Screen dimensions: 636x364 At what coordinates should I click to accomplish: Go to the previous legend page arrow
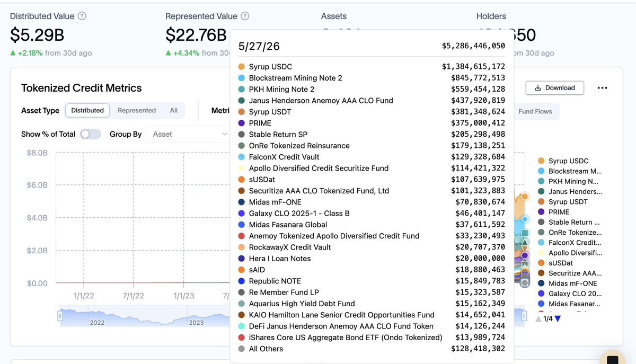538,318
